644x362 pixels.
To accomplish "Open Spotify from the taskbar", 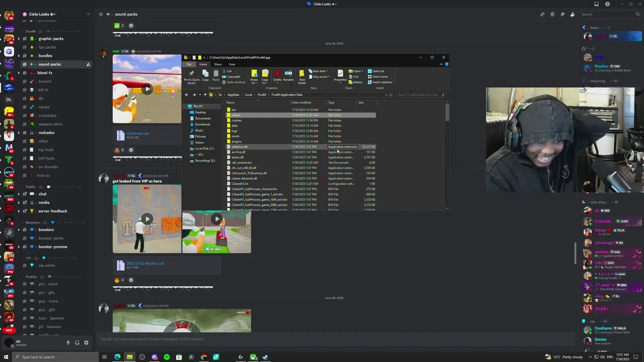I will 167,357.
